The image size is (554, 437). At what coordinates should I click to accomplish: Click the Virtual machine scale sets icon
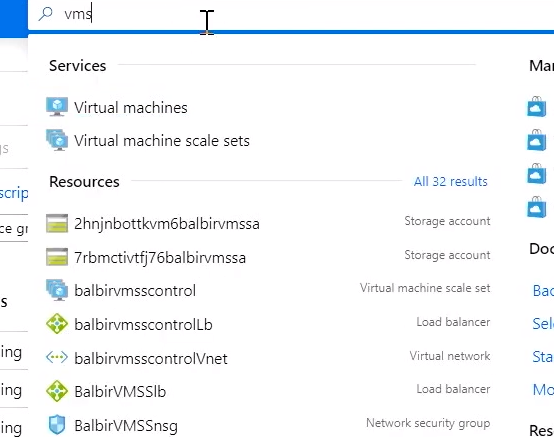[x=57, y=140]
